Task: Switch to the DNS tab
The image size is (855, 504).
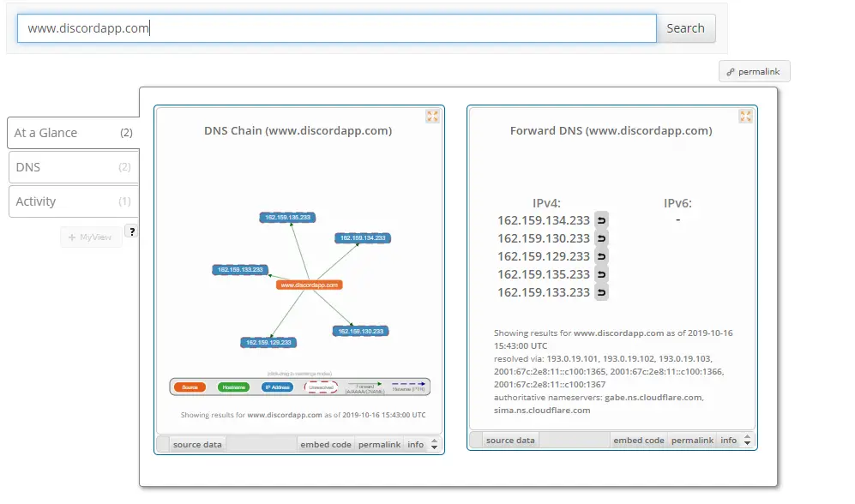Action: [x=73, y=167]
